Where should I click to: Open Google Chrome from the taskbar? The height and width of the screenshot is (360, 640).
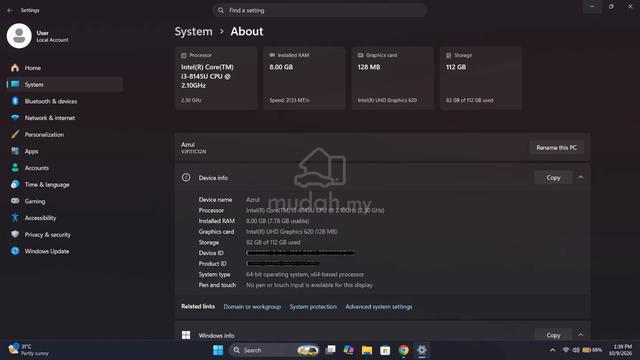403,350
